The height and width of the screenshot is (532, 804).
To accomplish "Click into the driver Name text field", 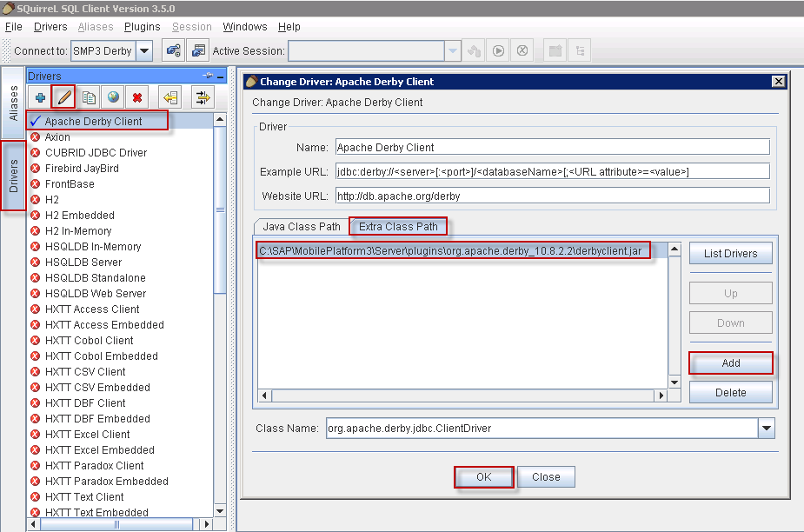I will click(552, 147).
